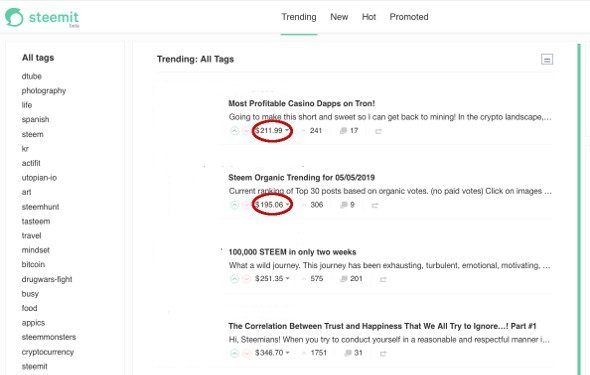Open the Promoted tab
The height and width of the screenshot is (375, 590).
pos(409,17)
